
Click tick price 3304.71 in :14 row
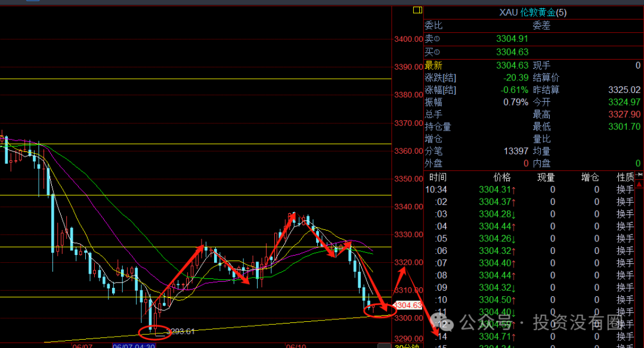click(x=496, y=337)
